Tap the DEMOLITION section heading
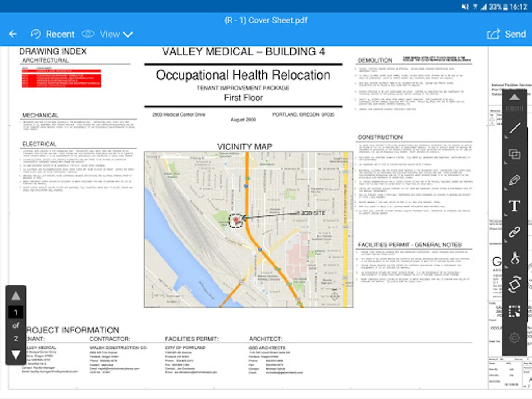 [375, 60]
